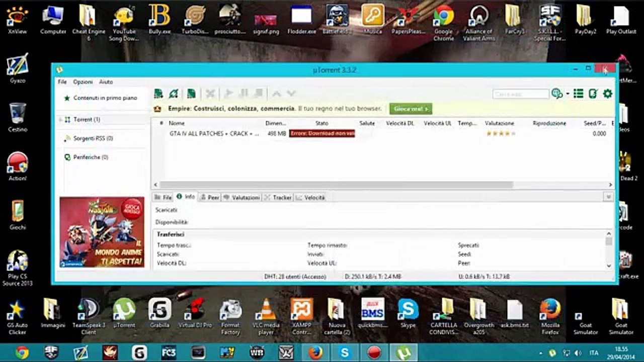Sort torrents by Nome column header

177,123
